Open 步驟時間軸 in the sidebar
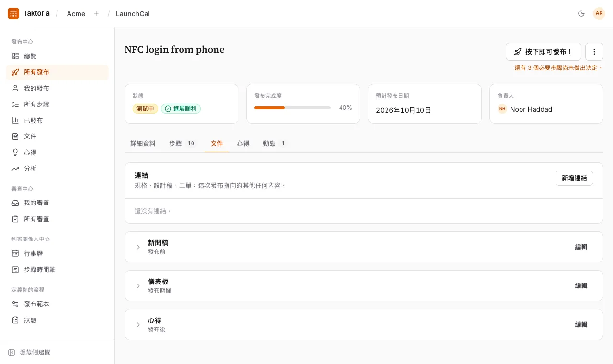613x364 pixels. pyautogui.click(x=57, y=269)
